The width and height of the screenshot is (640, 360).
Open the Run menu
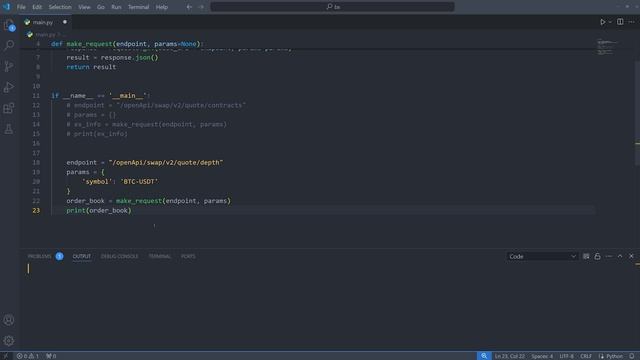pos(116,7)
